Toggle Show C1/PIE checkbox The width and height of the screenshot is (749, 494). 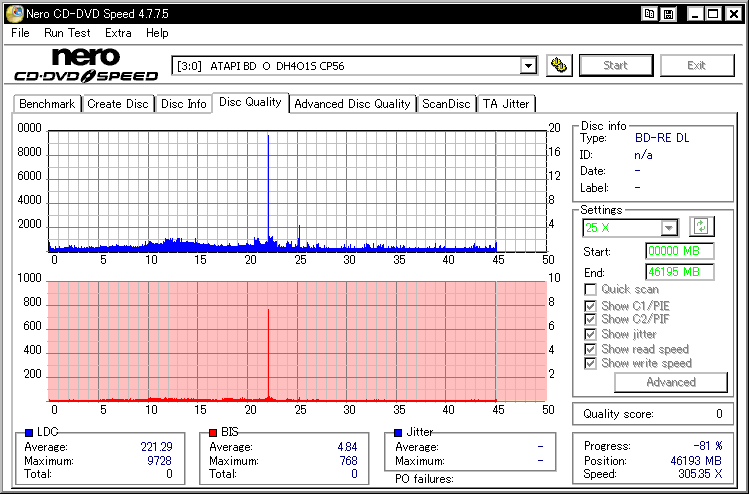590,306
